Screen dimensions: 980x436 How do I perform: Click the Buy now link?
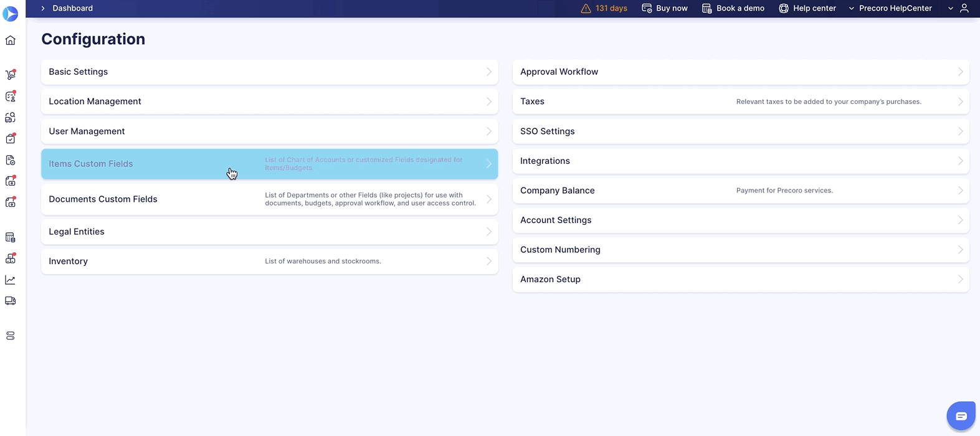[665, 8]
